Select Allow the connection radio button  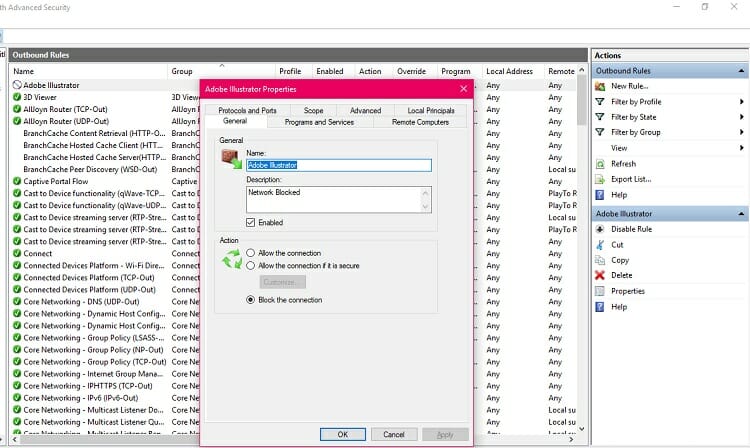(251, 253)
